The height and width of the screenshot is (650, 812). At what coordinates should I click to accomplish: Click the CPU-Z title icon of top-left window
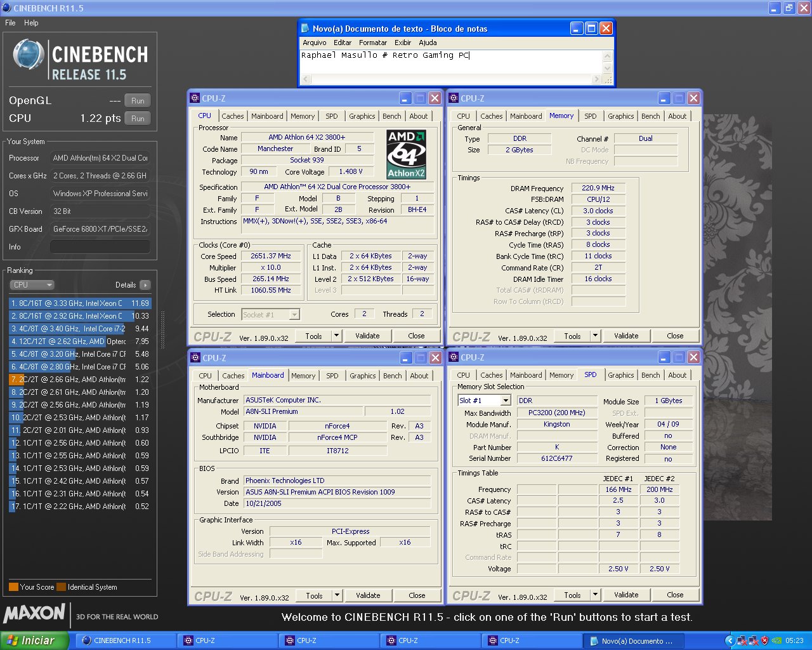coord(195,98)
